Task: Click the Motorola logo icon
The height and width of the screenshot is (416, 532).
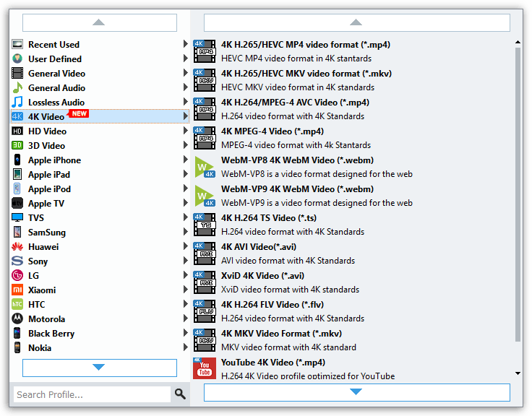Action: tap(17, 318)
